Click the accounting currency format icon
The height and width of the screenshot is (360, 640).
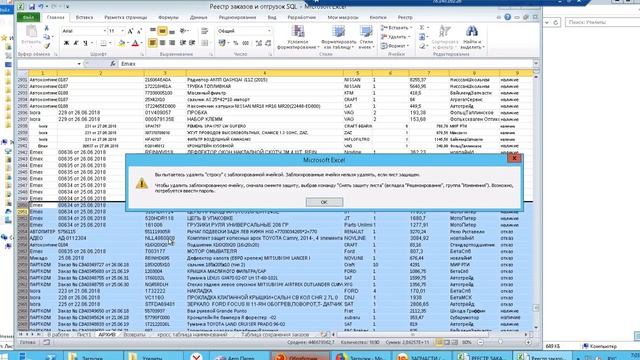[x=223, y=43]
